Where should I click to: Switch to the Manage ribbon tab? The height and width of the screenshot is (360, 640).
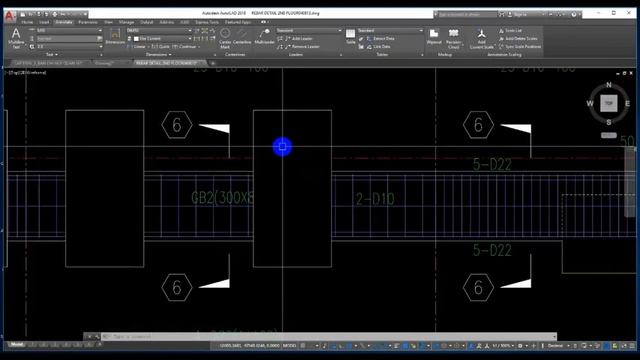[127, 22]
